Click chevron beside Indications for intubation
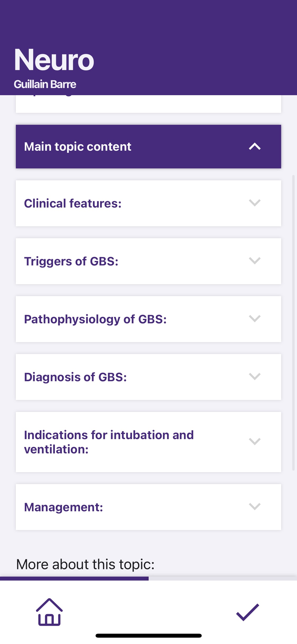The height and width of the screenshot is (644, 297). [254, 442]
